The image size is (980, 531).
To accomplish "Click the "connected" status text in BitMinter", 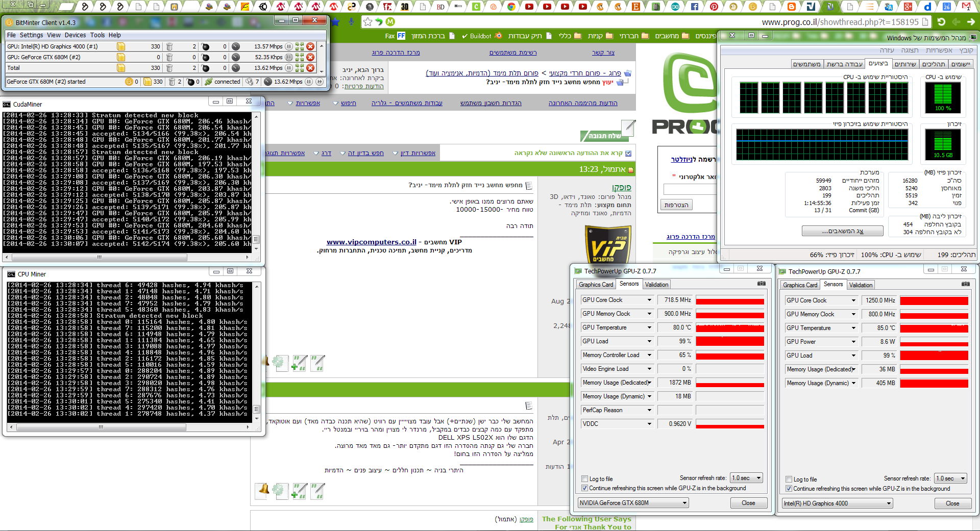I will 227,82.
